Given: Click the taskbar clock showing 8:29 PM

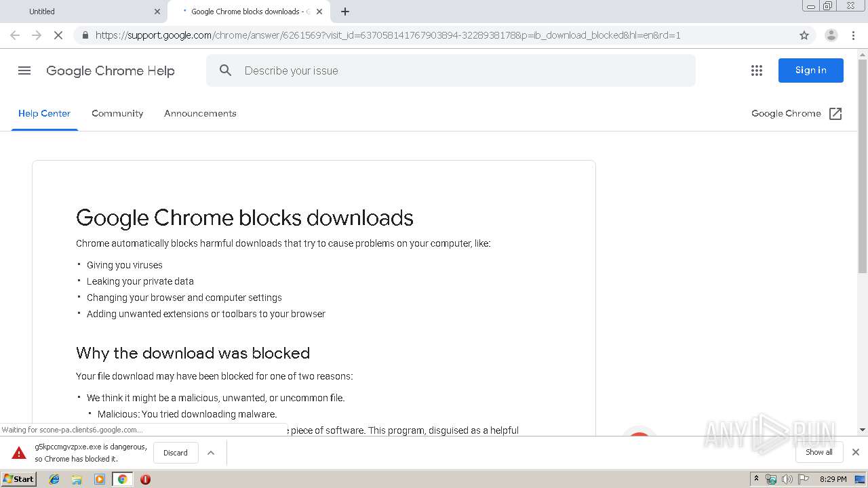Looking at the screenshot, I should click(x=833, y=479).
